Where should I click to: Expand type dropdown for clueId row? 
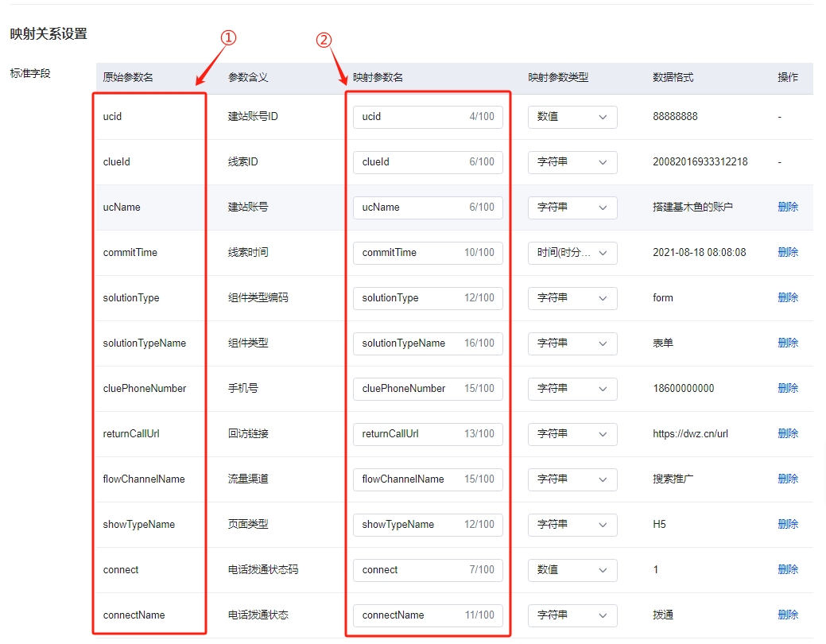pos(572,162)
